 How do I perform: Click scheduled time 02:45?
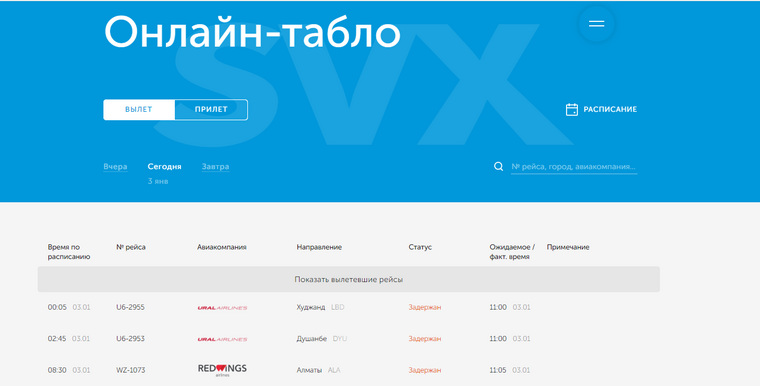57,339
